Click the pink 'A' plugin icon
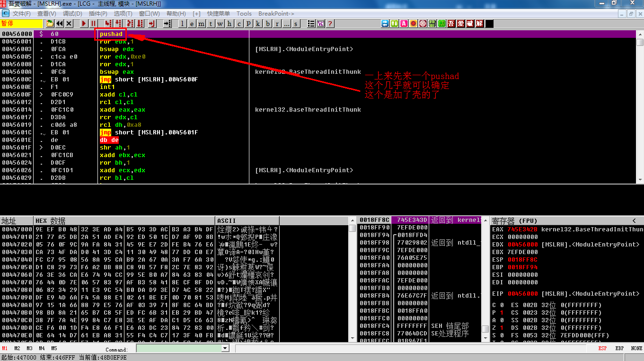This screenshot has width=644, height=361. [x=404, y=23]
